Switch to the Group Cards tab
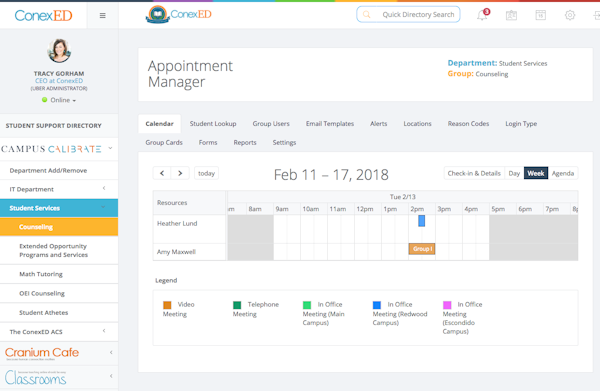This screenshot has width=600, height=391. [x=164, y=142]
